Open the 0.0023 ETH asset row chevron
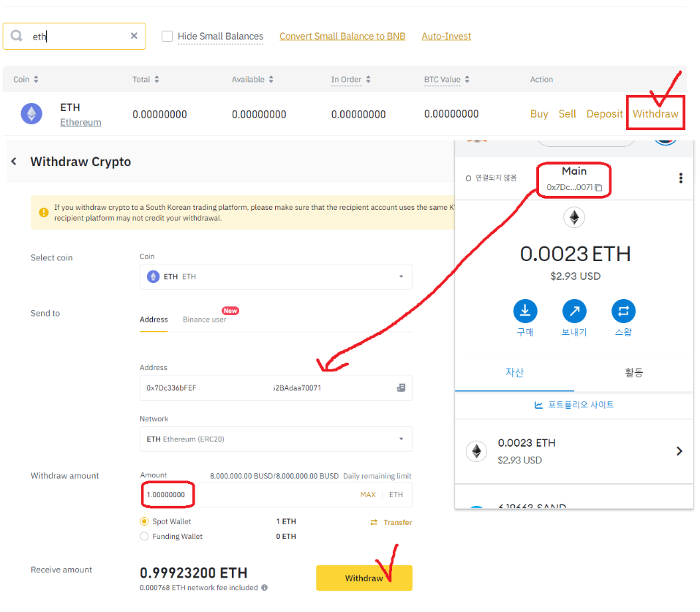700x612 pixels. pyautogui.click(x=680, y=451)
